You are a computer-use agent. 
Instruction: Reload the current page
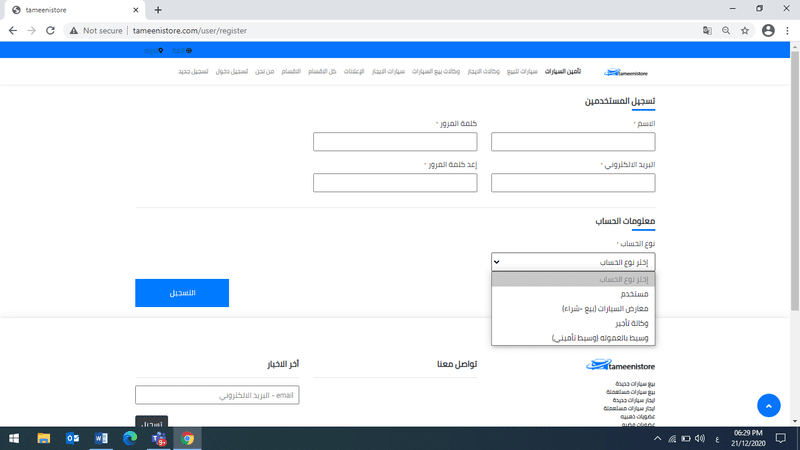(x=50, y=31)
